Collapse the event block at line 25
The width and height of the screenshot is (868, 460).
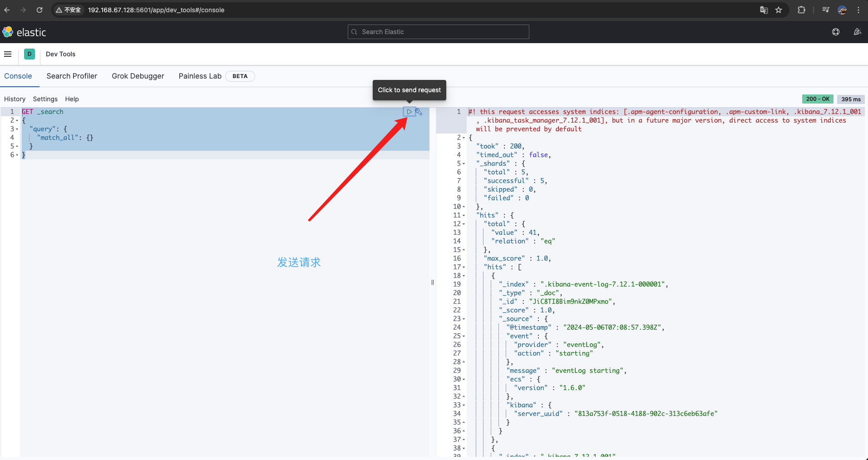coord(464,336)
